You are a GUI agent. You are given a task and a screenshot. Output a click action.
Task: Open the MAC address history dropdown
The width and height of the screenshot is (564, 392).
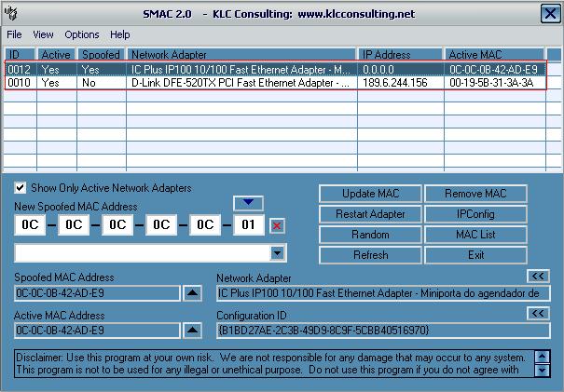coord(277,253)
